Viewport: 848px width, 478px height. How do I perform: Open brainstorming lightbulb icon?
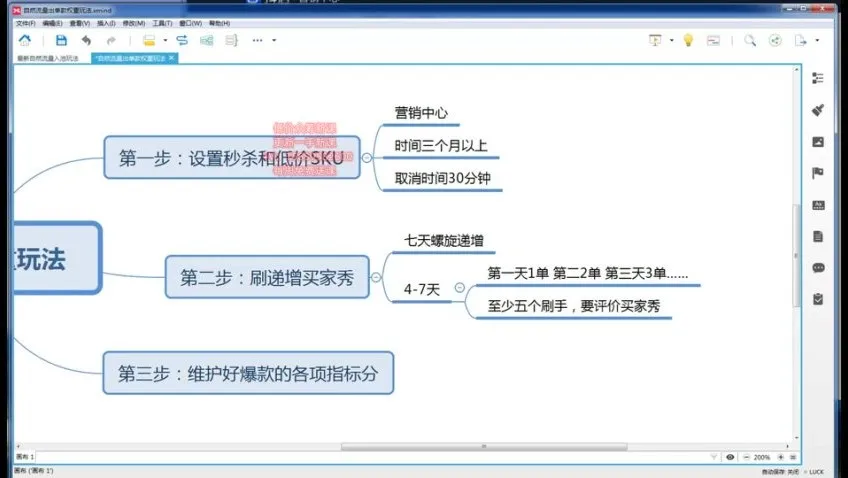(x=688, y=40)
